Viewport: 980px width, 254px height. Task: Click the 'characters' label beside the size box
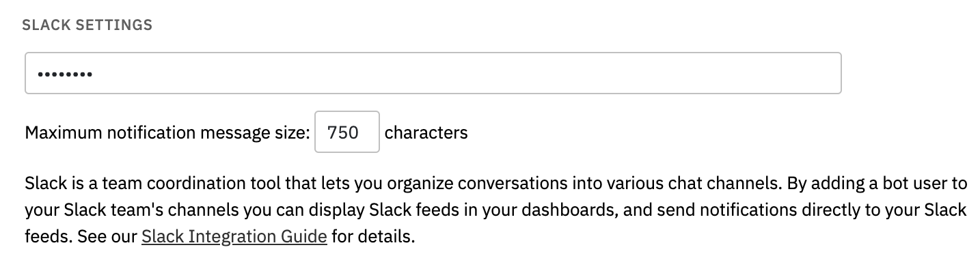click(426, 132)
